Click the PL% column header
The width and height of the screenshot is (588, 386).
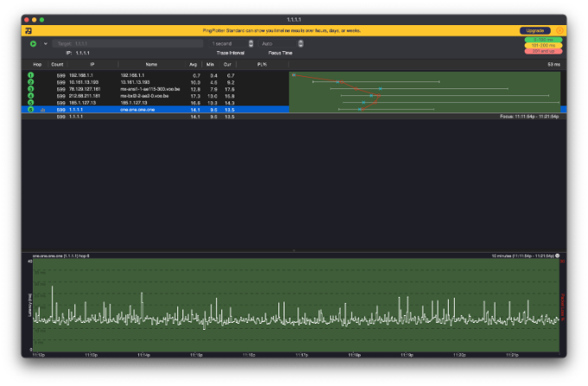click(262, 65)
